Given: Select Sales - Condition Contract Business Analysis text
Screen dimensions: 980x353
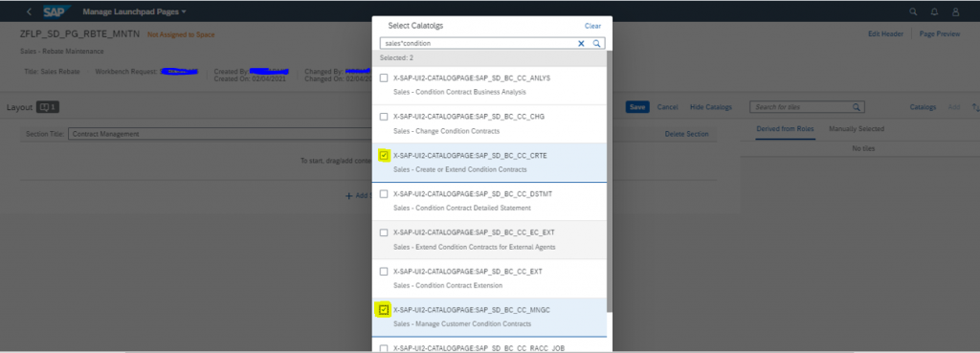Looking at the screenshot, I should (x=459, y=92).
